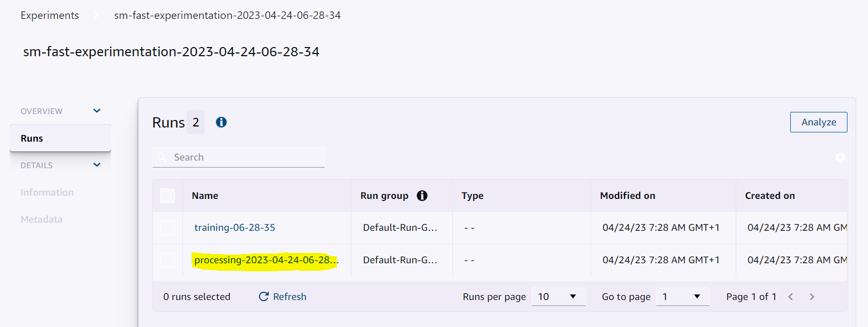Image resolution: width=868 pixels, height=327 pixels.
Task: Click the search magnifier icon
Action: pos(161,157)
